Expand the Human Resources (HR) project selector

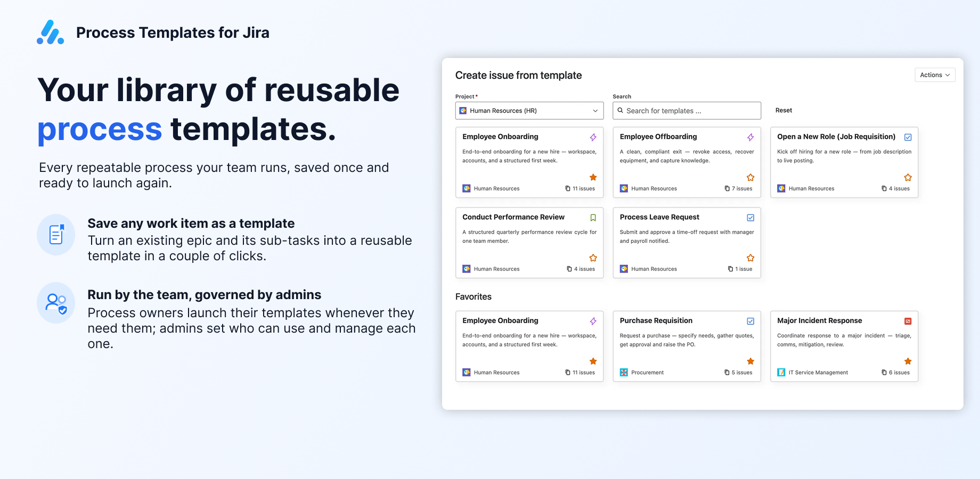[529, 111]
